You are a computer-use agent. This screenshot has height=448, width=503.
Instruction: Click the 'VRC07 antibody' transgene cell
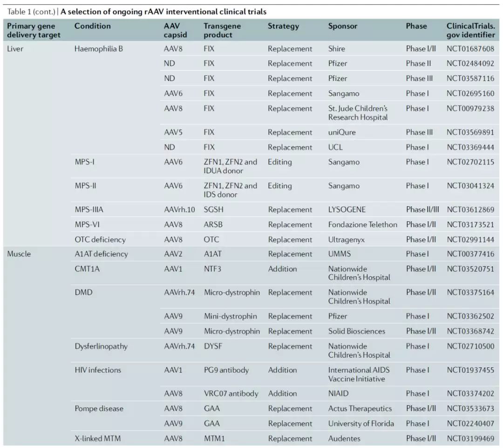(231, 394)
